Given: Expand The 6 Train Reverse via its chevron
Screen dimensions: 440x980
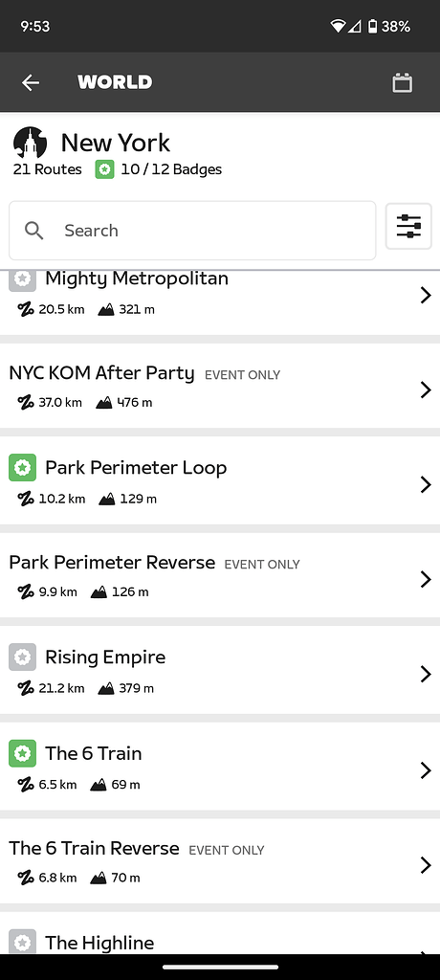Looking at the screenshot, I should (x=426, y=865).
